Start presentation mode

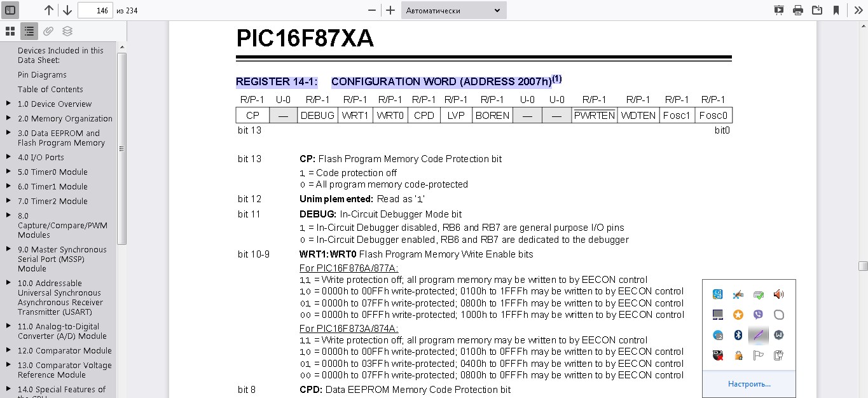tap(779, 10)
